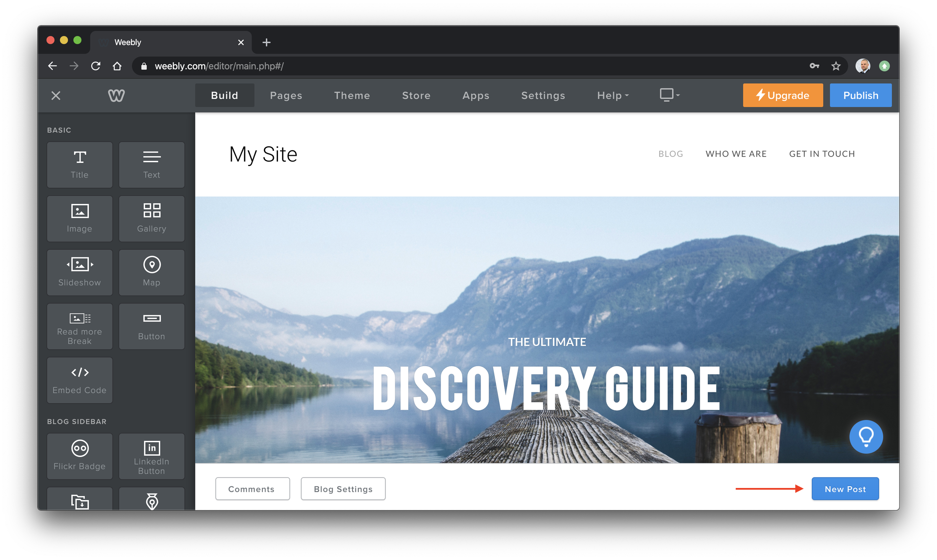
Task: Click the Weebly logo
Action: (x=116, y=95)
